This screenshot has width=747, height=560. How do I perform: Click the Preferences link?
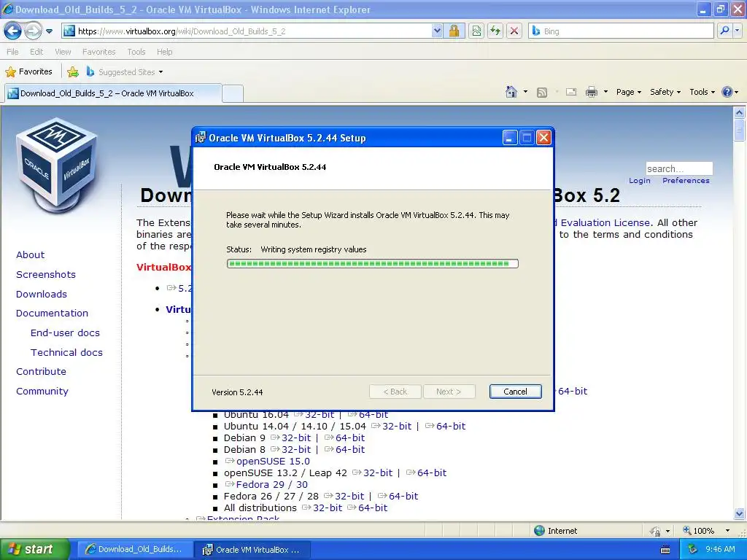pyautogui.click(x=686, y=181)
